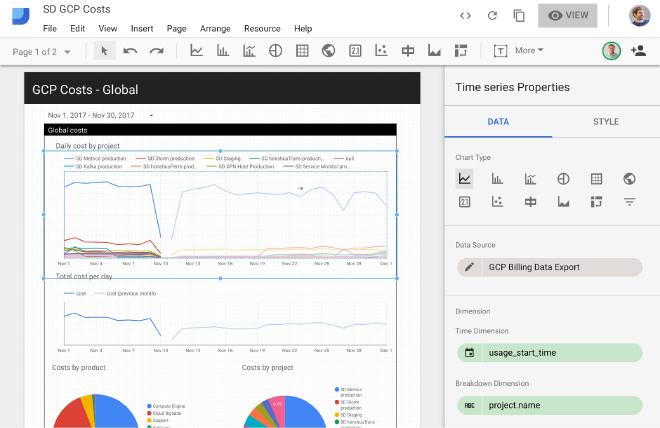Open the user account avatar at top right
The height and width of the screenshot is (428, 660).
click(x=639, y=16)
